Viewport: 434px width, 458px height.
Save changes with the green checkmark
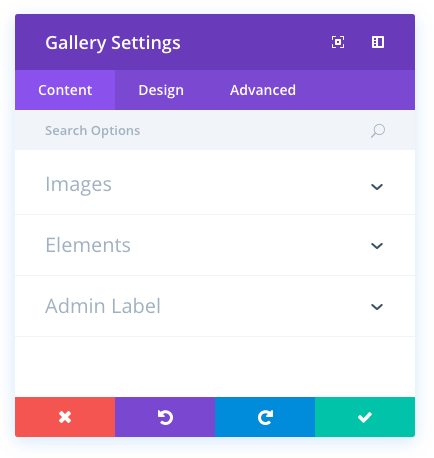point(365,417)
